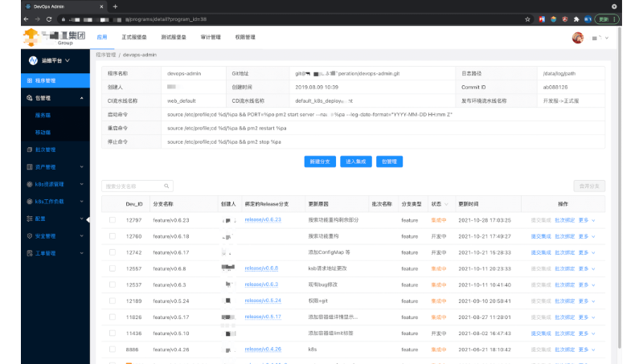Image resolution: width=643 pixels, height=364 pixels.
Task: Open 更多 dropdown for row 12760
Action: click(587, 236)
